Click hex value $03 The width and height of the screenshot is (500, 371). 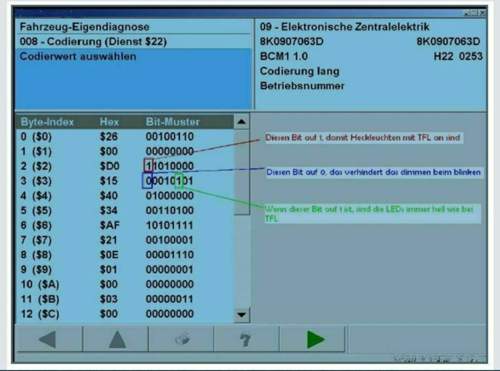click(x=109, y=299)
